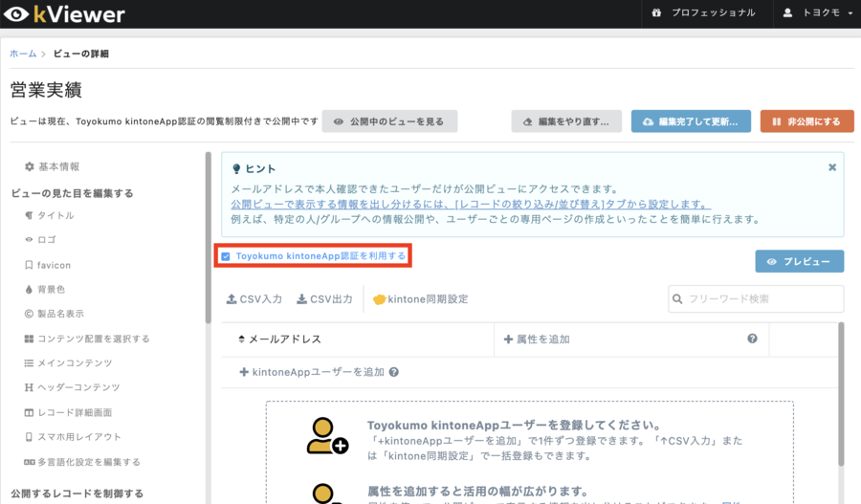Click the lightbulb ヒント icon
Screen dimensions: 861x504
[236, 168]
